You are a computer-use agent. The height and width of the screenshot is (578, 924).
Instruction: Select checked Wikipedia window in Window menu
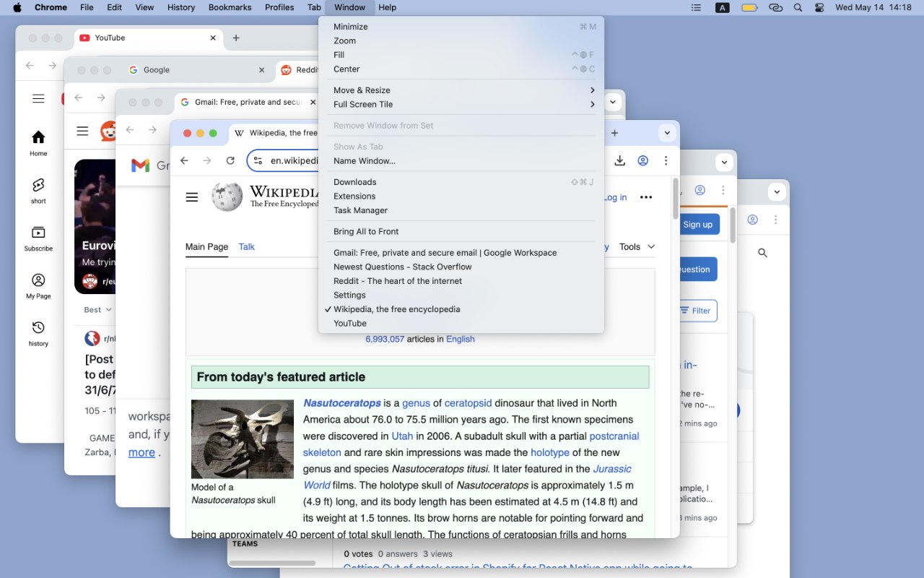(x=463, y=309)
